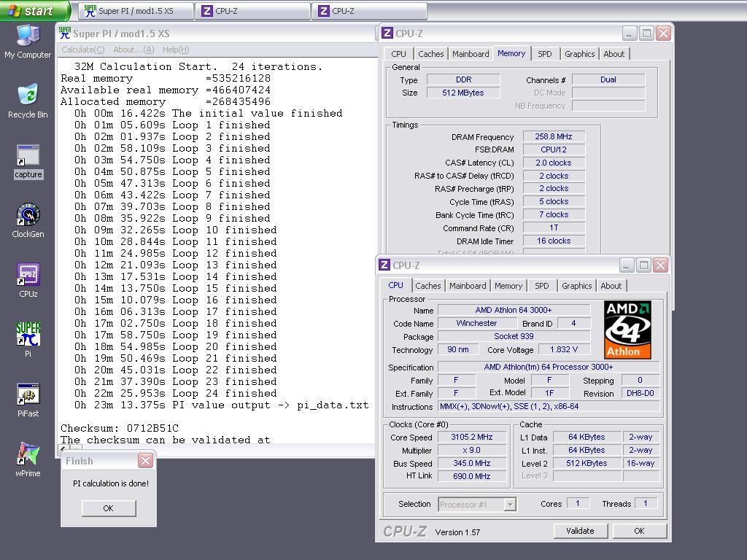Screen dimensions: 747x560
Task: Open the Help menu in Super PI
Action: (x=176, y=50)
